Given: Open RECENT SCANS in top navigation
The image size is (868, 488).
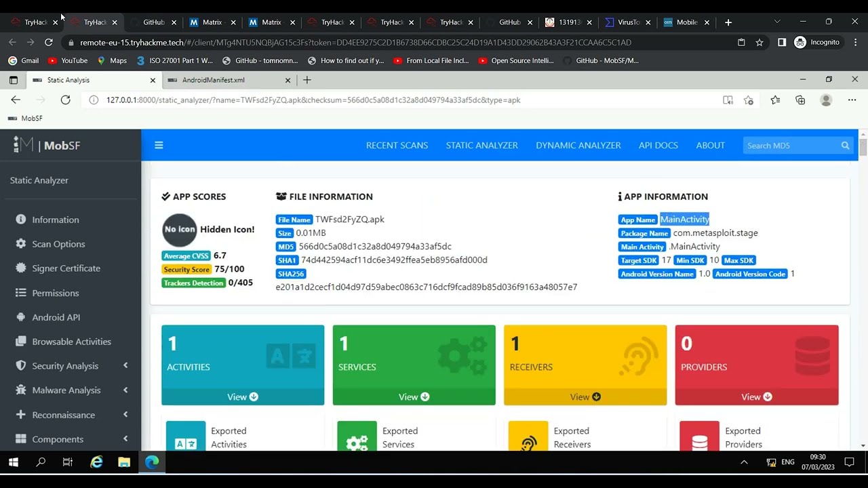Looking at the screenshot, I should point(397,145).
